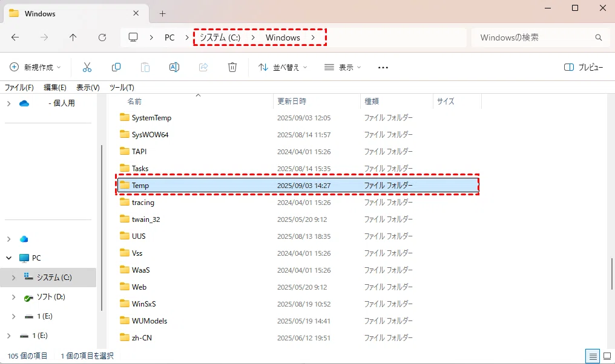Switch to details view icon in status bar
The image size is (615, 364).
(x=593, y=356)
